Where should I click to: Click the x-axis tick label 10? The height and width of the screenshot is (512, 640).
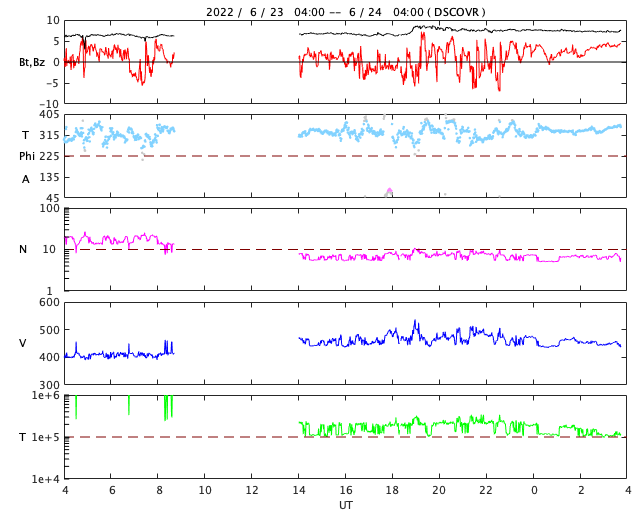coord(205,490)
